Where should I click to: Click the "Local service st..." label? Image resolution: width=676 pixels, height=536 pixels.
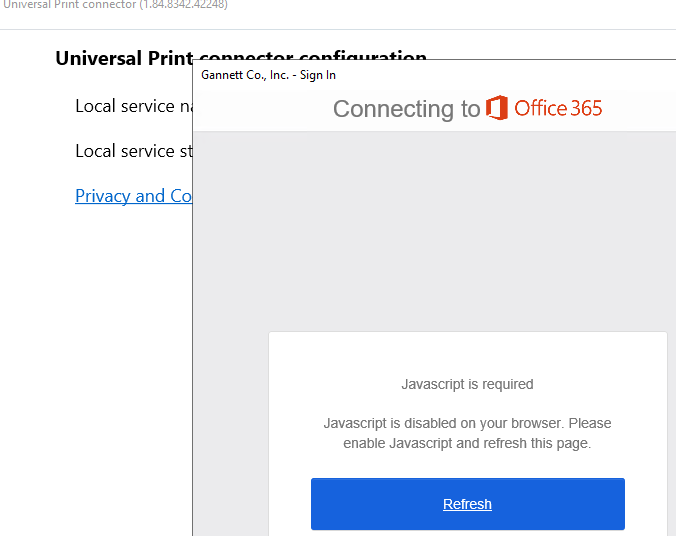134,151
